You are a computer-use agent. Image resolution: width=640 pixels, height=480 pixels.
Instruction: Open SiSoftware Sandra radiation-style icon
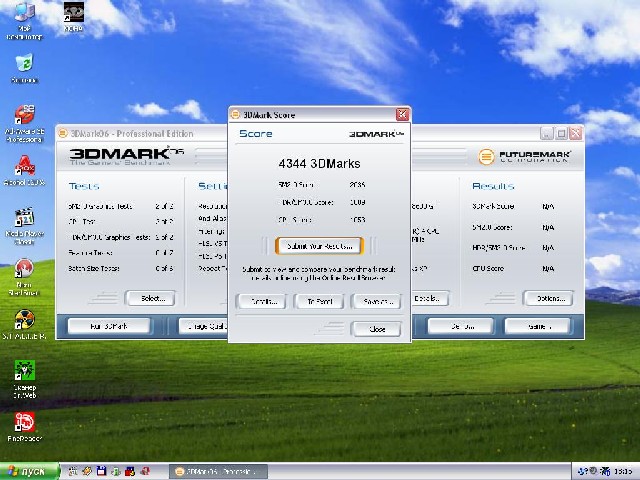point(24,324)
